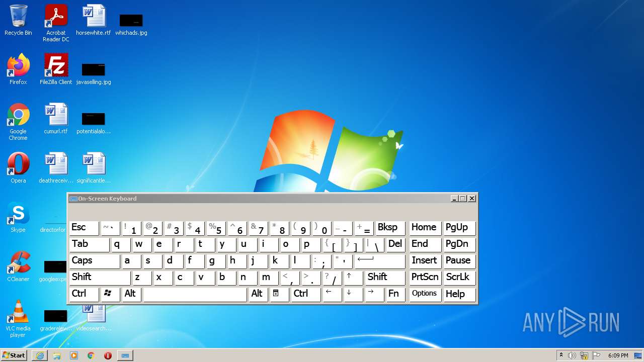
Task: Launch the Opera desktop shortcut
Action: (x=18, y=168)
